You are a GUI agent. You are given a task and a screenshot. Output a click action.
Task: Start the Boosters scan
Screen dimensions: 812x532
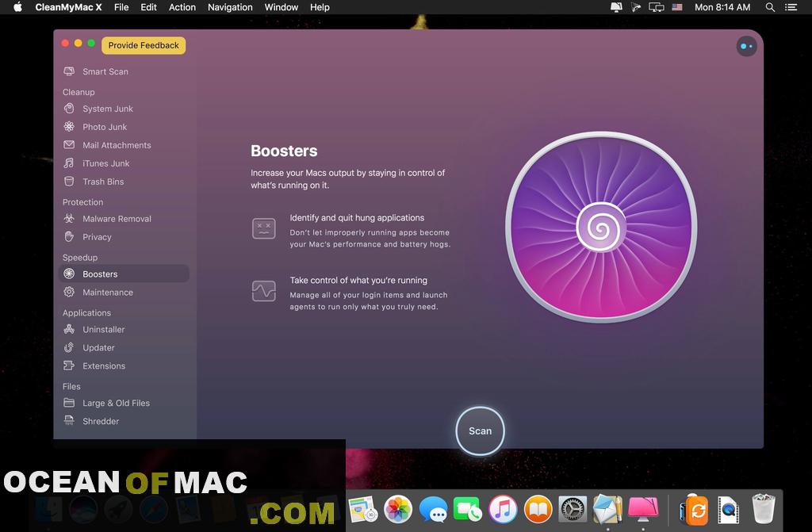[x=480, y=431]
